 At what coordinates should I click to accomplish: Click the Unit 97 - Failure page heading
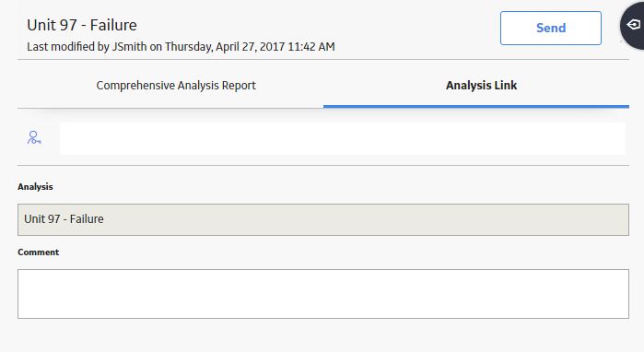click(82, 25)
